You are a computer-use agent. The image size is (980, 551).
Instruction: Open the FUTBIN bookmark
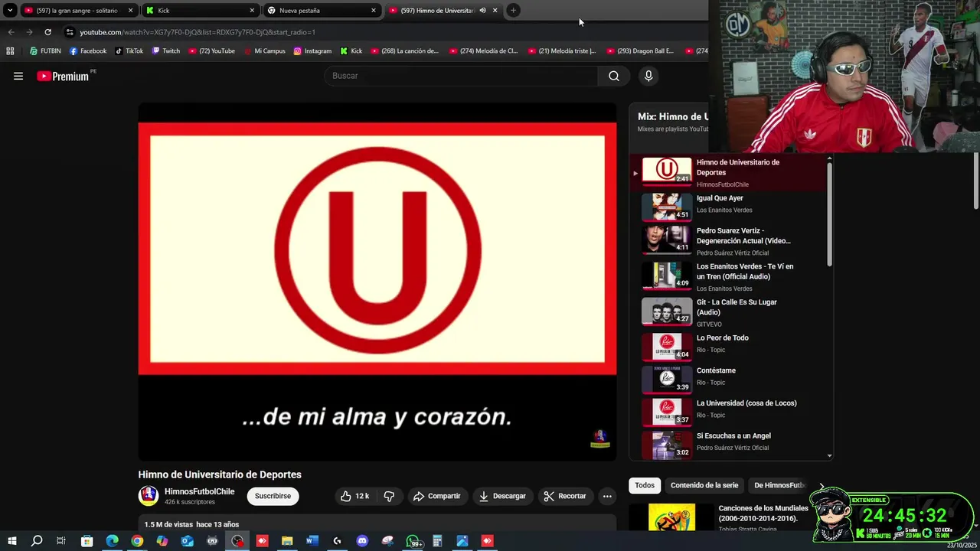pyautogui.click(x=45, y=51)
